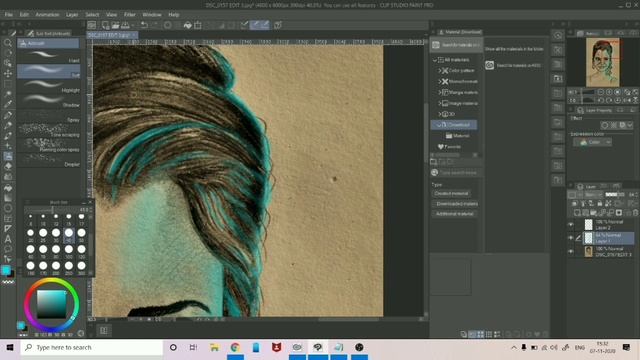Screen dimensions: 640x360
Task: Click the border effect circle icon
Action: 604,125
